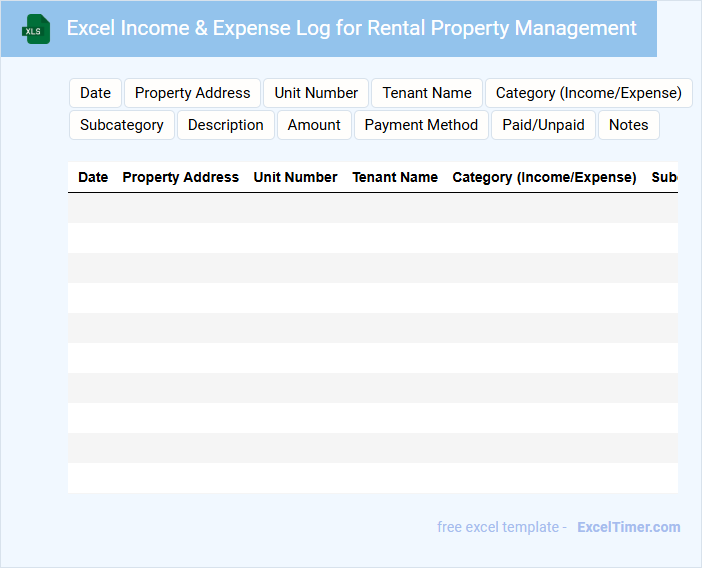
Task: Click the Category (Income/Expense) table column header
Action: tap(544, 177)
